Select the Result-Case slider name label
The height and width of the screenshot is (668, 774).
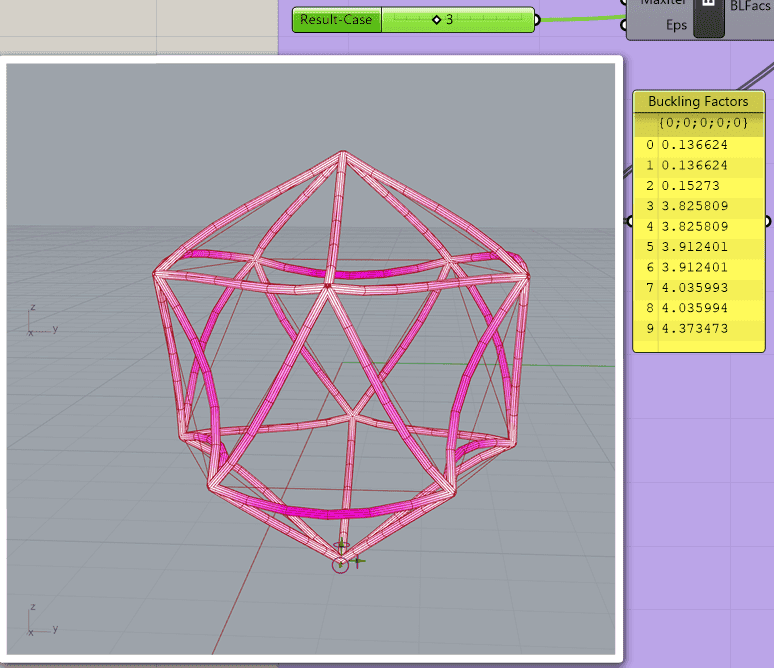(337, 19)
